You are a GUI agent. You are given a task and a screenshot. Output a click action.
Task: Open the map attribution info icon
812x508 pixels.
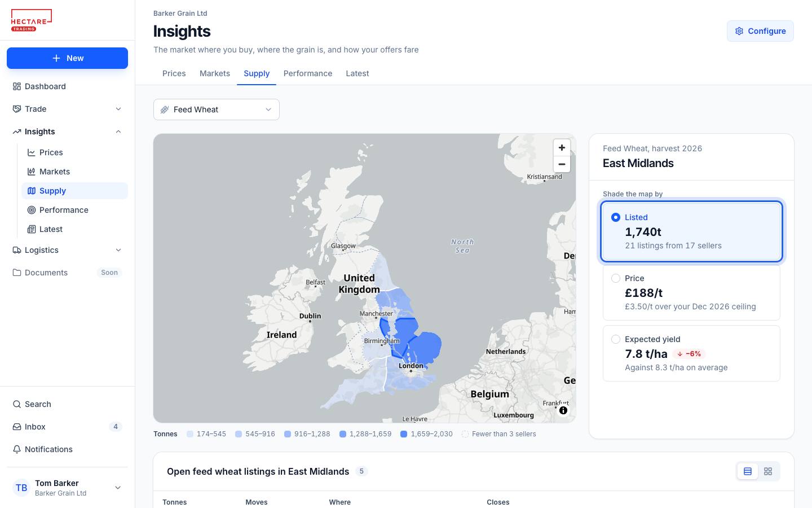click(x=563, y=410)
